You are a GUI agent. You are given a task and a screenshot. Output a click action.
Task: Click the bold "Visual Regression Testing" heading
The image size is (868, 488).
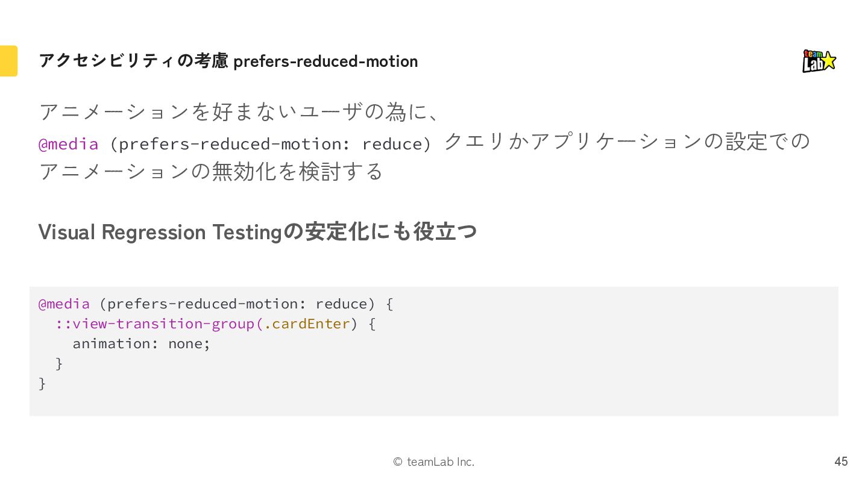point(160,232)
